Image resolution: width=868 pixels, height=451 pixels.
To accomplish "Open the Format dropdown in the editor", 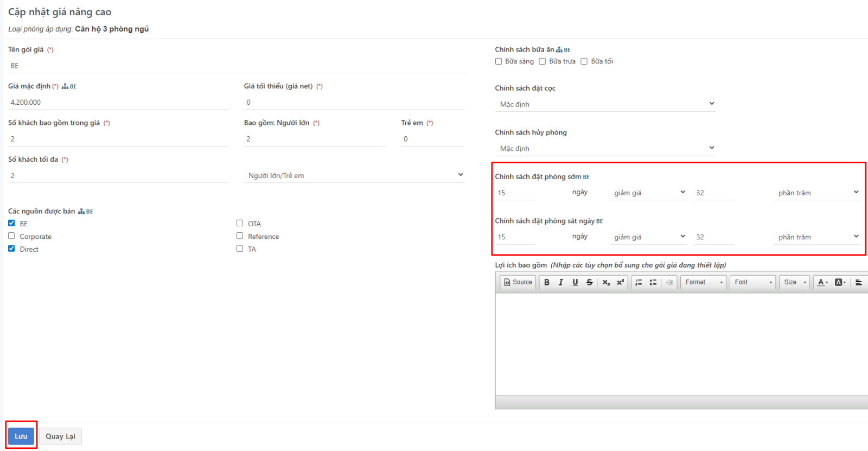I will 704,282.
